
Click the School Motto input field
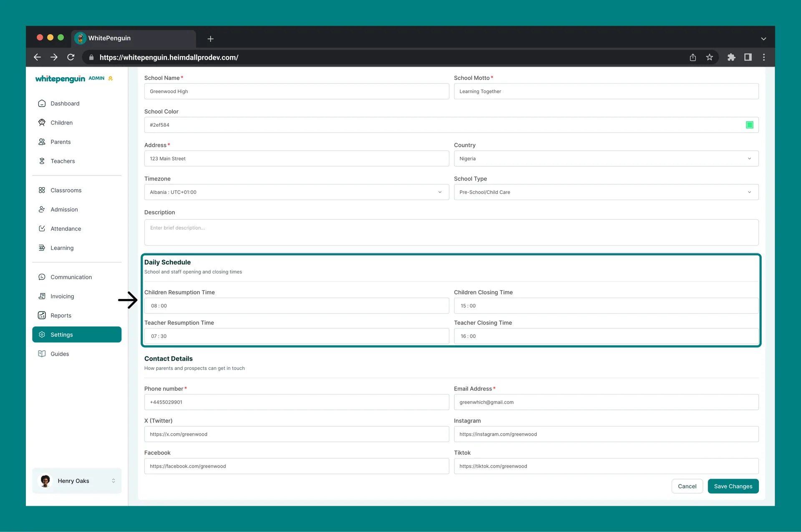coord(606,91)
